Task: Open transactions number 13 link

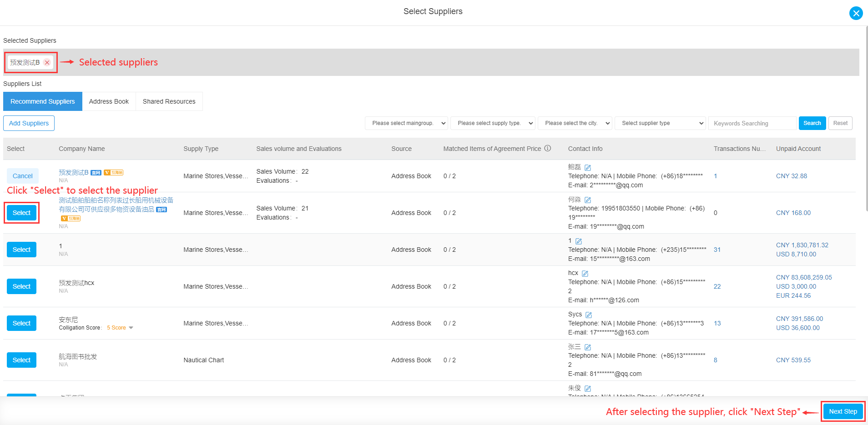Action: (717, 323)
